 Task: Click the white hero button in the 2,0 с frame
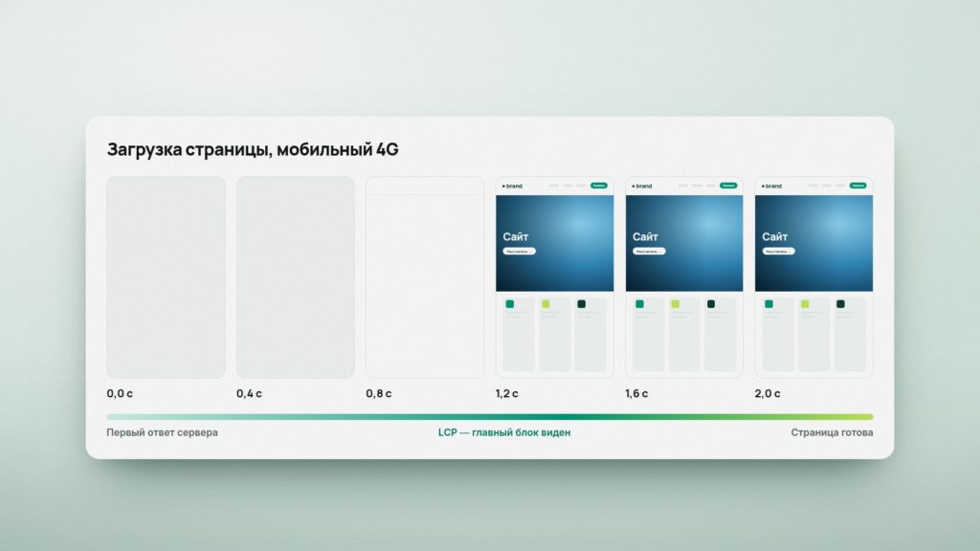pos(778,252)
